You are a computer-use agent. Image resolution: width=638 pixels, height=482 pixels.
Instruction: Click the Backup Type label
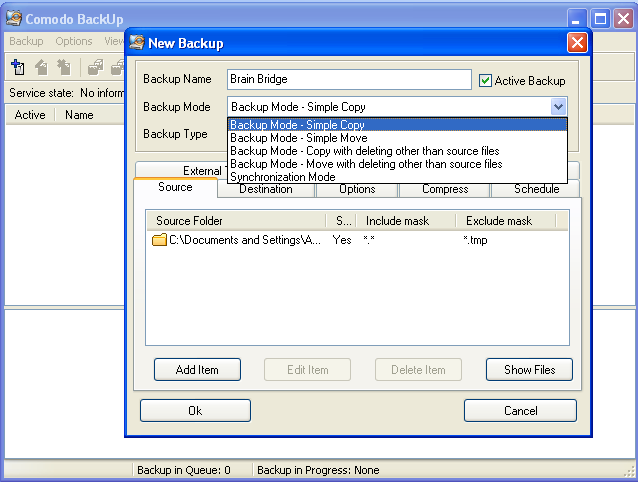(x=175, y=134)
